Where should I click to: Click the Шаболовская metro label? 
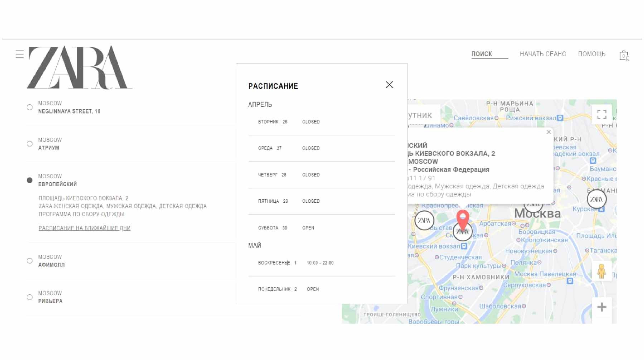(500, 306)
